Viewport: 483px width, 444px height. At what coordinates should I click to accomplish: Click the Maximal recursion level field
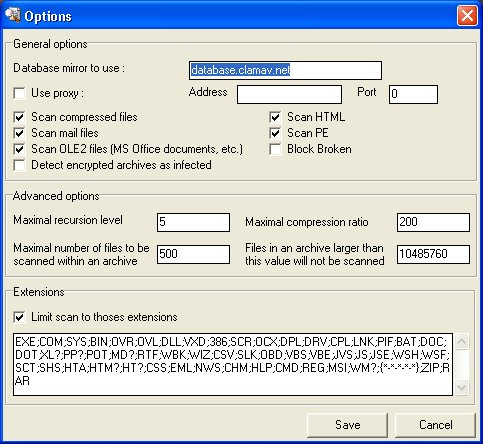coord(193,222)
